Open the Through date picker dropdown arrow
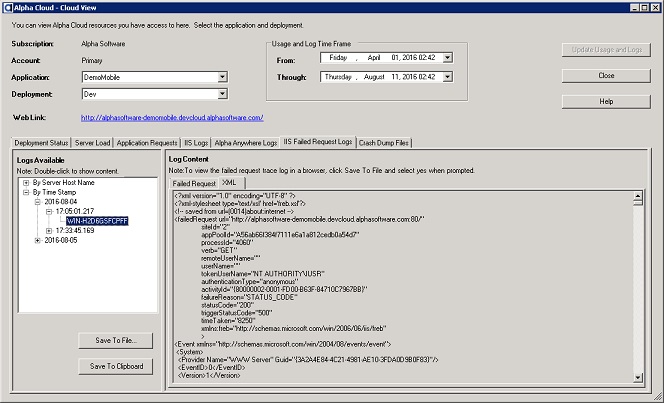The width and height of the screenshot is (664, 403). point(448,77)
